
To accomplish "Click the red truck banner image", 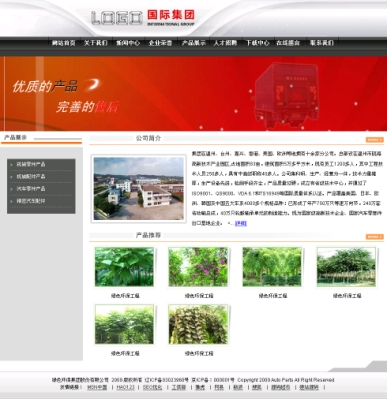I will [x=285, y=95].
